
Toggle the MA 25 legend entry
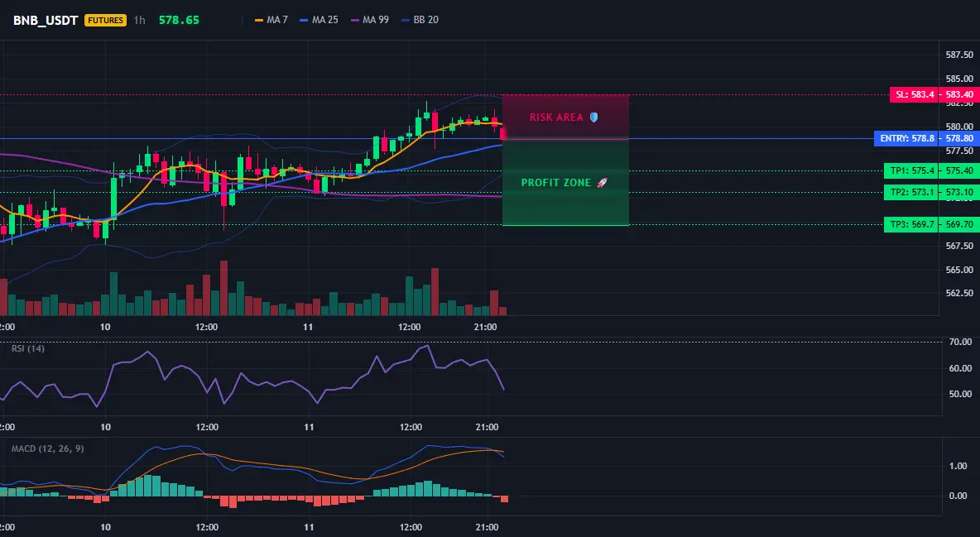[319, 20]
